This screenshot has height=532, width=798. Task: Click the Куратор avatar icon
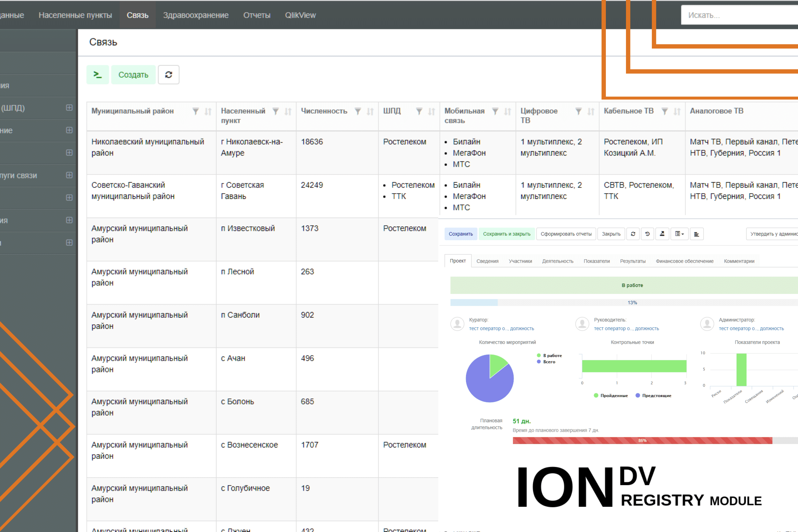(457, 324)
